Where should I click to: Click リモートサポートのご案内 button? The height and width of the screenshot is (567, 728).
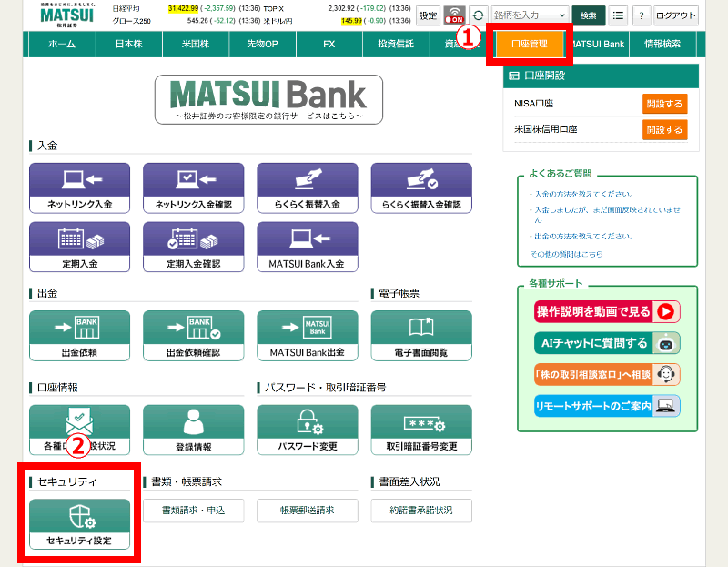(607, 406)
